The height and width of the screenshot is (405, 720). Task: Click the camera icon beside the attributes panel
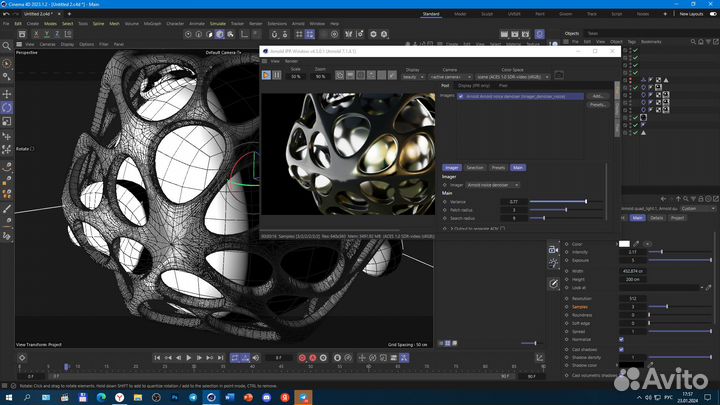click(553, 250)
